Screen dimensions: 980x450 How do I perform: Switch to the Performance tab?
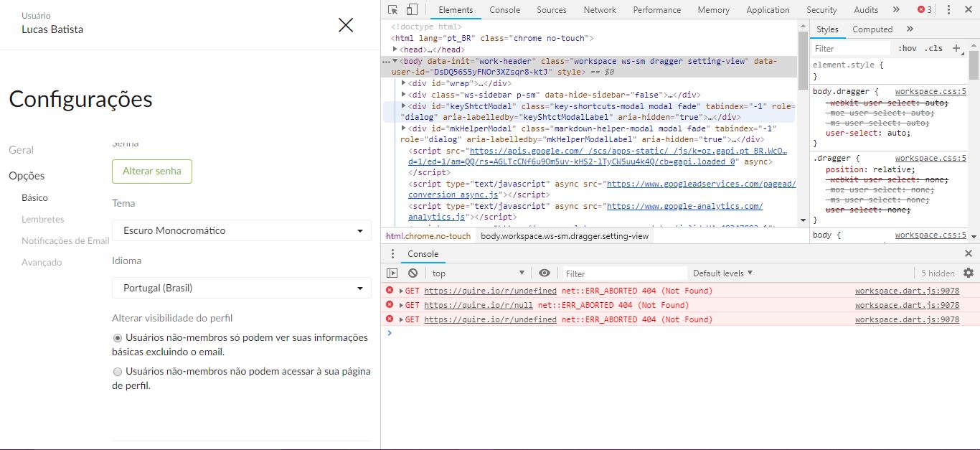tap(656, 10)
